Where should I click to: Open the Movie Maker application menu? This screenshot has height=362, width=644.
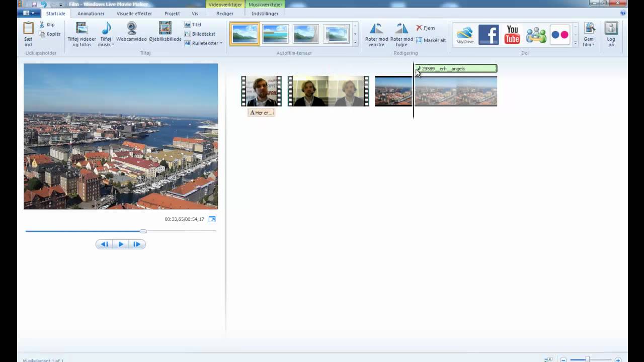29,13
